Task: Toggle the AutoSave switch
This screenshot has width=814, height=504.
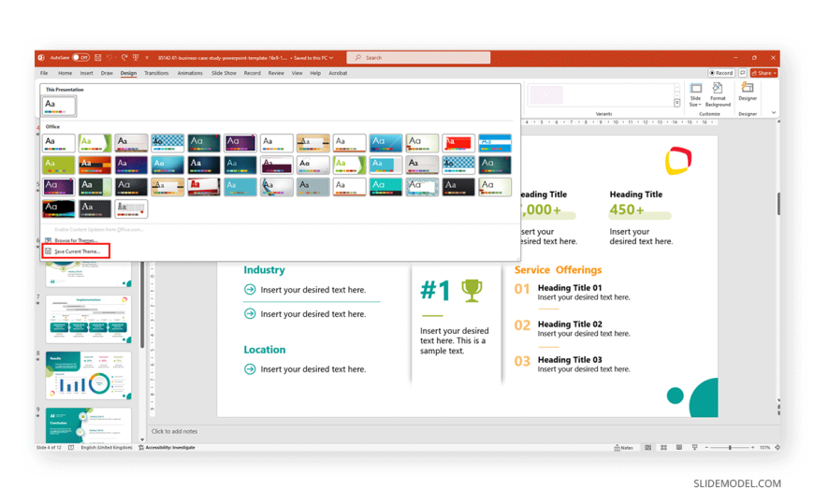Action: (80, 58)
